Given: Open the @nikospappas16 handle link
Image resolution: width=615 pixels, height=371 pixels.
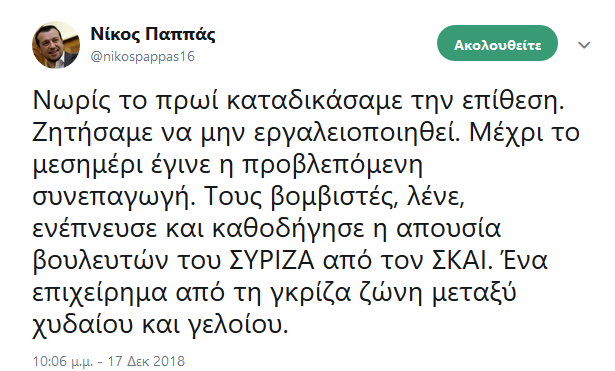Looking at the screenshot, I should click(x=143, y=56).
